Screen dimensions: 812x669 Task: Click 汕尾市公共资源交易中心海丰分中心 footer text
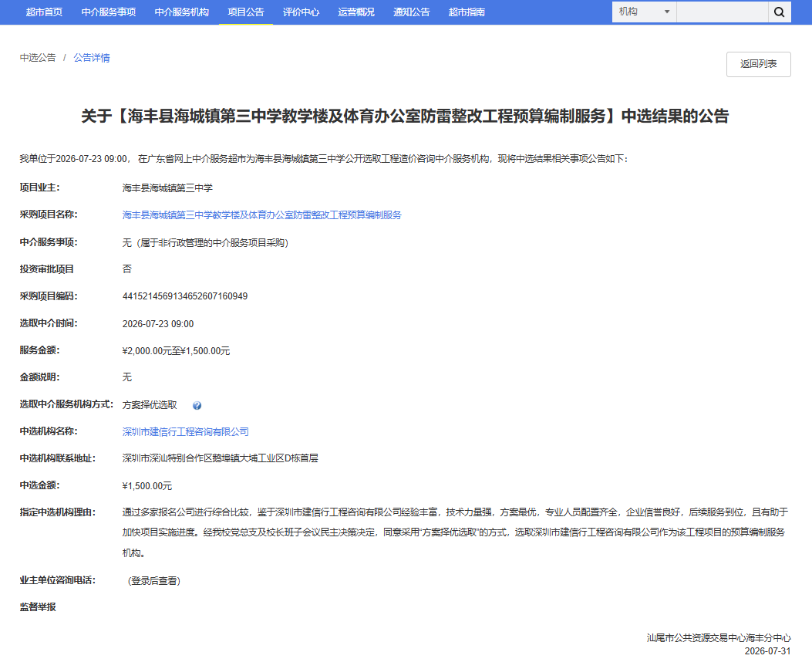point(719,638)
